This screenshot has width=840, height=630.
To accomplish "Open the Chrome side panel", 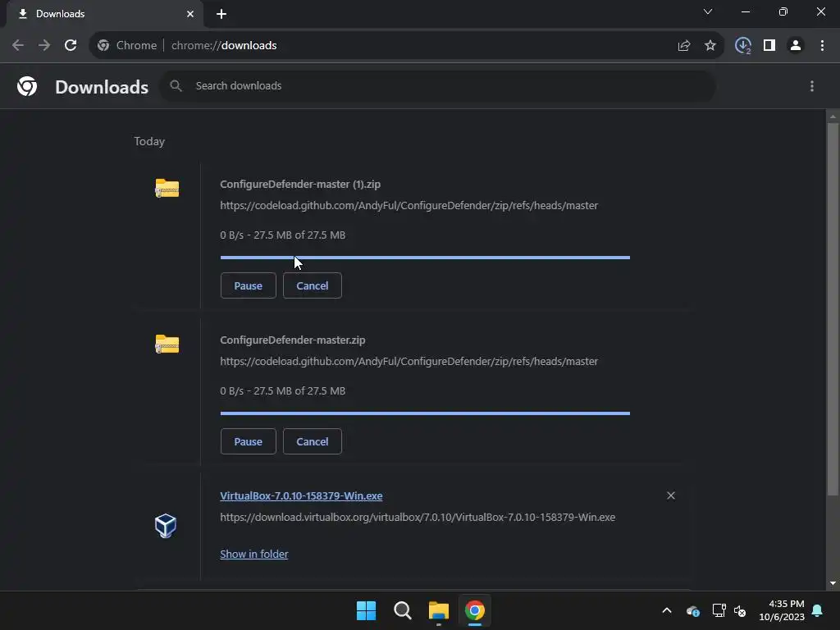I will point(769,46).
